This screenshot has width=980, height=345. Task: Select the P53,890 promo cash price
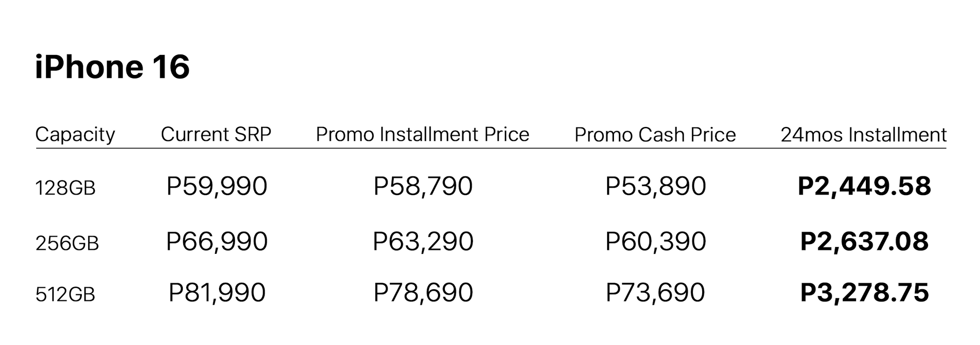[x=656, y=187]
